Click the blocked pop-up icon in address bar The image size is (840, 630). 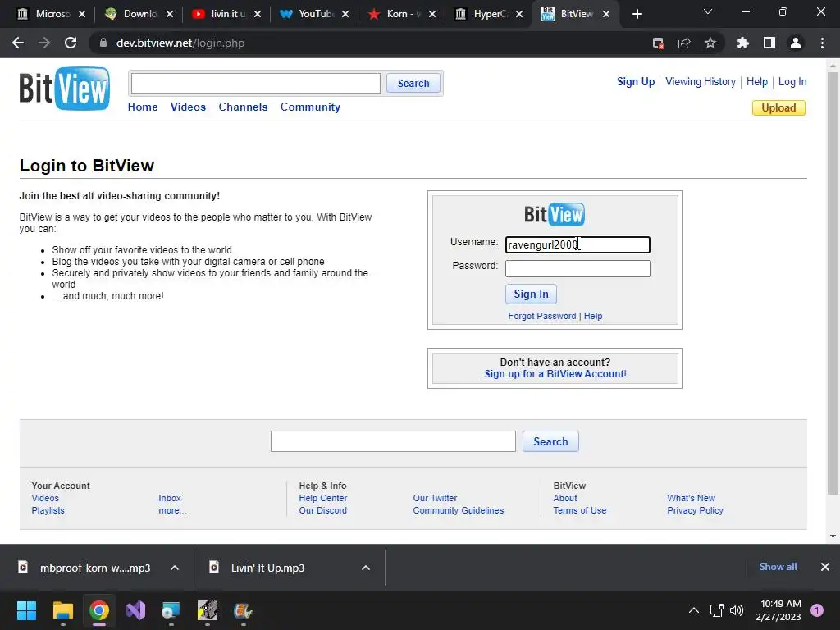click(659, 43)
